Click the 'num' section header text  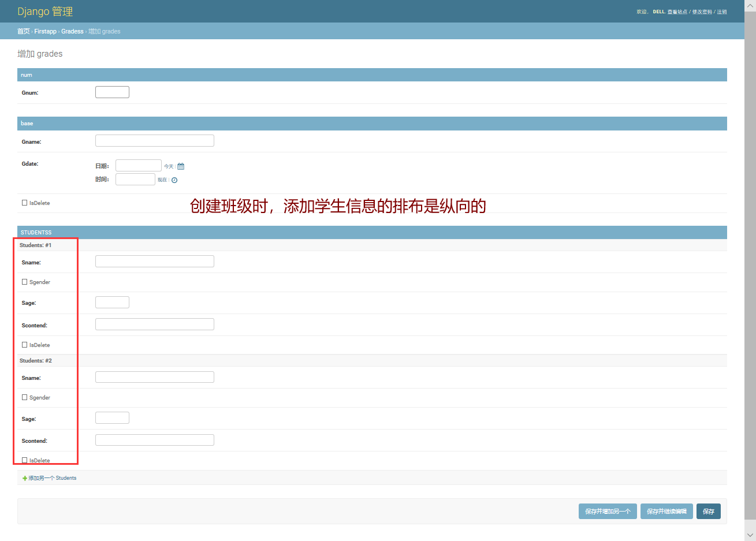(x=27, y=75)
